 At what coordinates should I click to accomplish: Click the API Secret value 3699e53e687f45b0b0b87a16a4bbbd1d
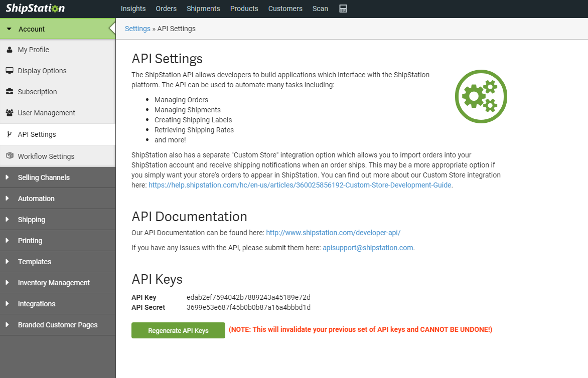click(249, 307)
